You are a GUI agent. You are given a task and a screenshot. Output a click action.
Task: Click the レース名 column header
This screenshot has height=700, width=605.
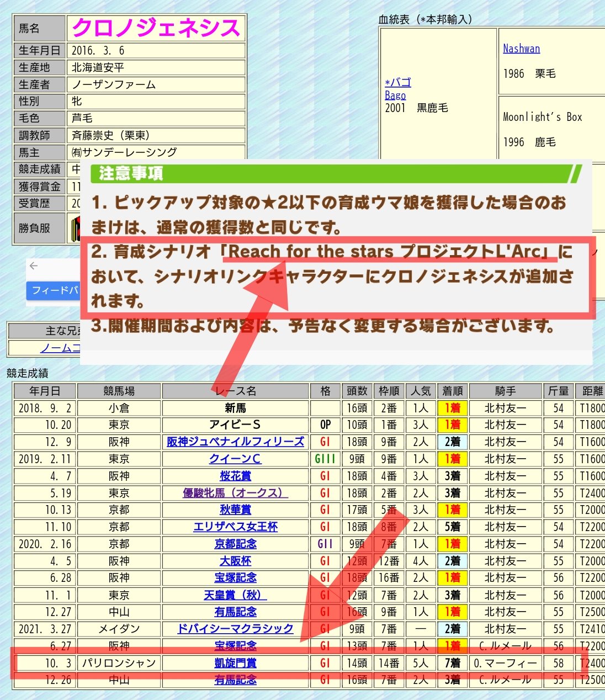click(236, 391)
